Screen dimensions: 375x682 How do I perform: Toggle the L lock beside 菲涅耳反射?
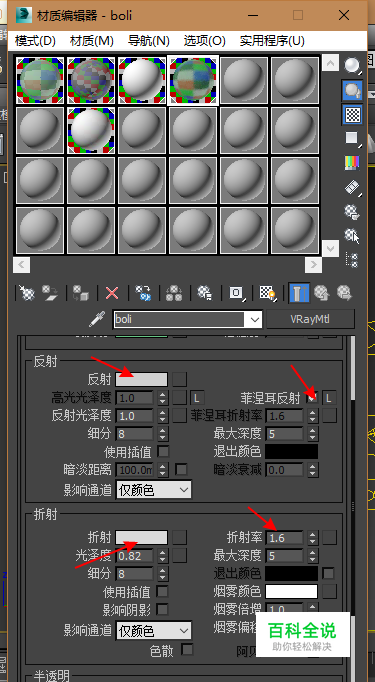(x=329, y=398)
